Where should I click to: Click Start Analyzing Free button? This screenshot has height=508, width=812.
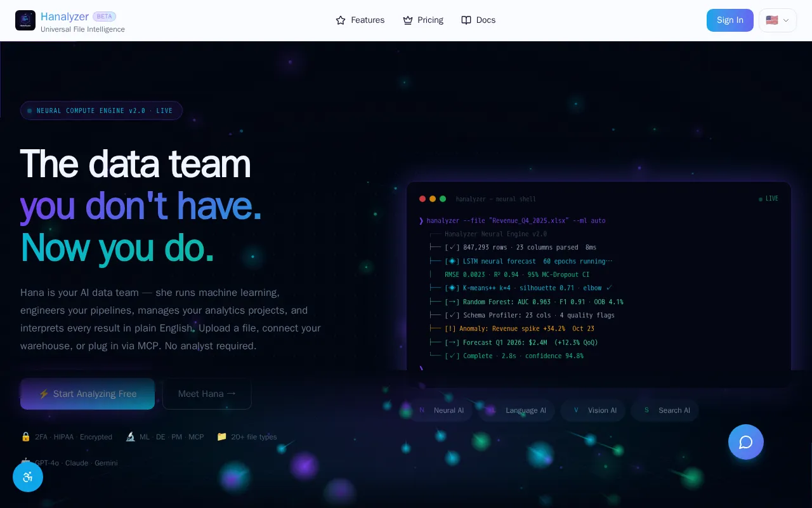pos(88,394)
